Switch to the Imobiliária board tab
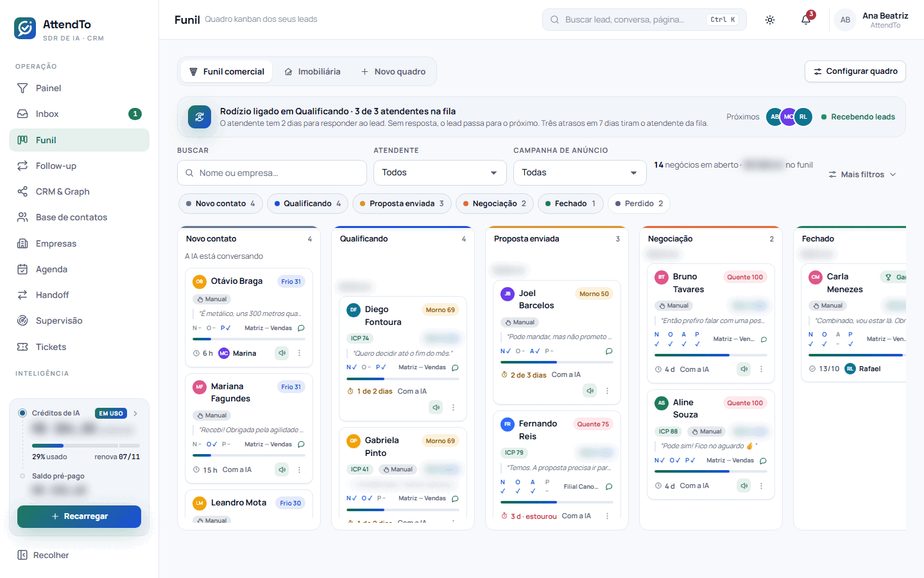 click(x=312, y=71)
